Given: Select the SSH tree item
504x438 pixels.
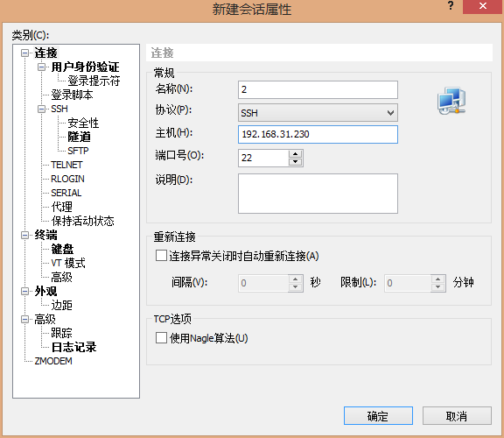Looking at the screenshot, I should (x=59, y=109).
